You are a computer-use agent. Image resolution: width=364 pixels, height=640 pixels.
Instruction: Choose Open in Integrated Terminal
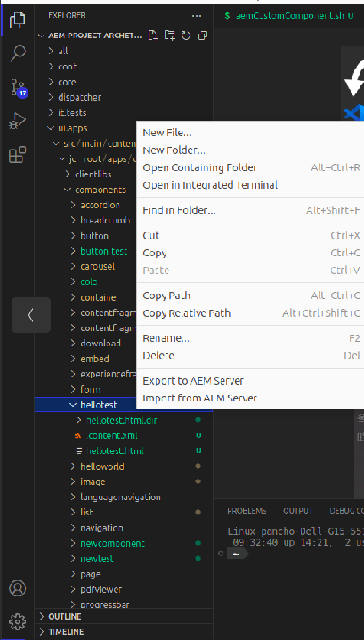click(x=210, y=185)
